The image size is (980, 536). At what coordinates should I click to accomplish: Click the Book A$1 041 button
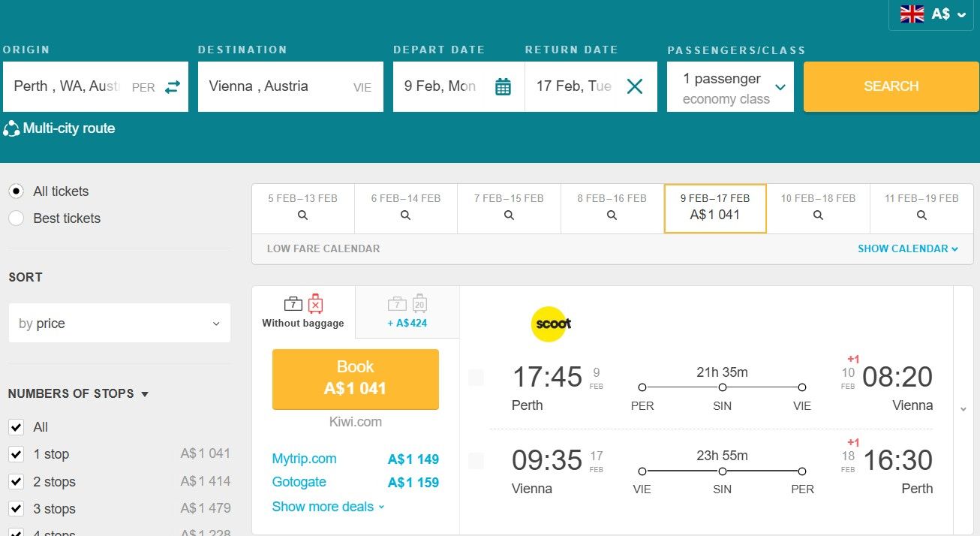pyautogui.click(x=355, y=379)
